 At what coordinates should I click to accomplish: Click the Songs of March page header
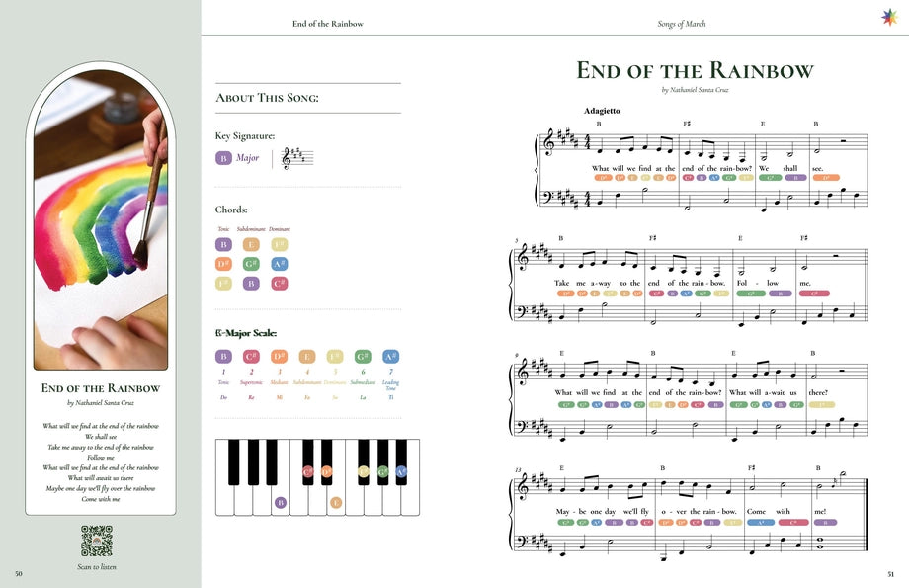(681, 24)
